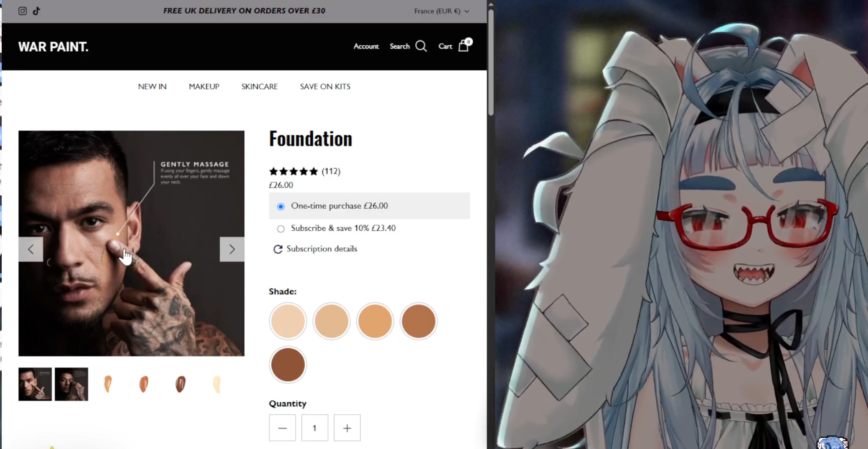
Task: Select the dark brown foundation smear thumbnail
Action: pos(180,384)
